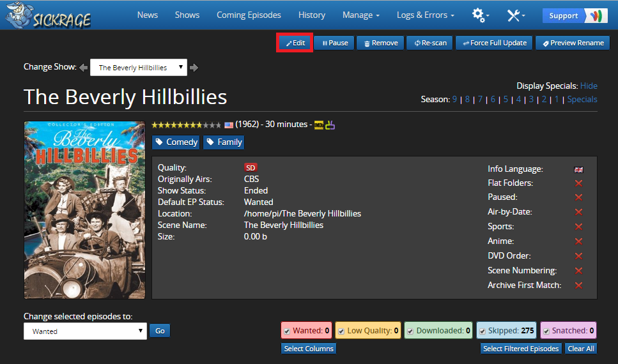This screenshot has height=364, width=618.
Task: Click the Force Full Update button
Action: (494, 43)
